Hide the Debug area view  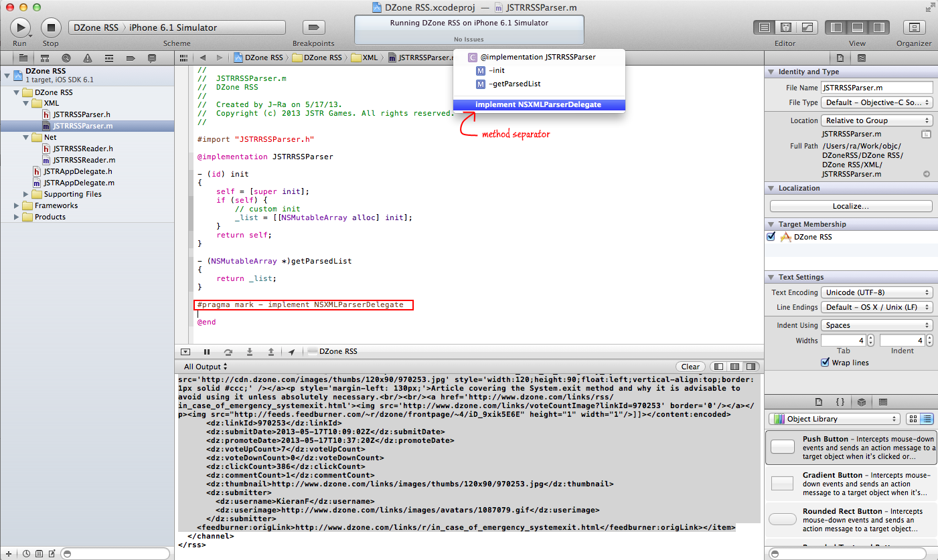coord(858,27)
